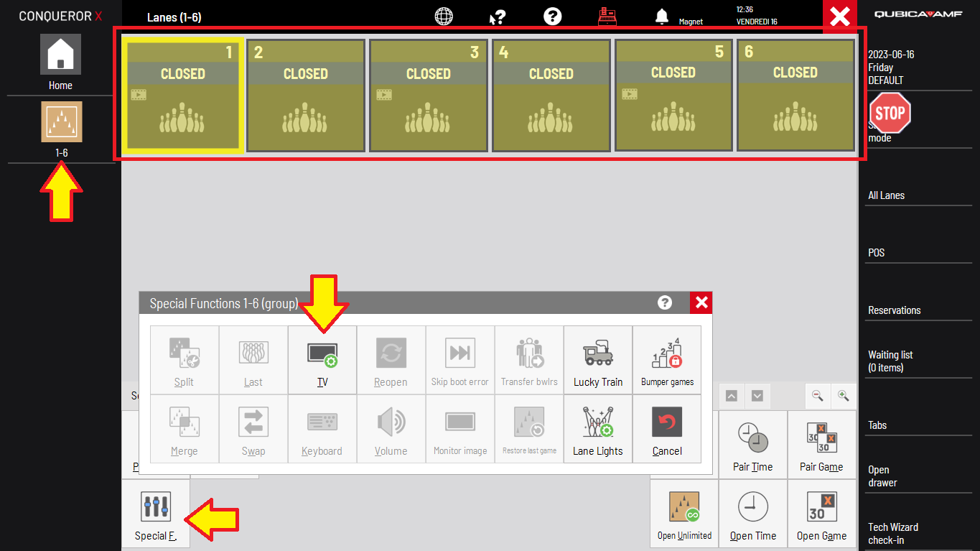The image size is (980, 551).
Task: Activate the cursor question help icon
Action: [x=498, y=17]
